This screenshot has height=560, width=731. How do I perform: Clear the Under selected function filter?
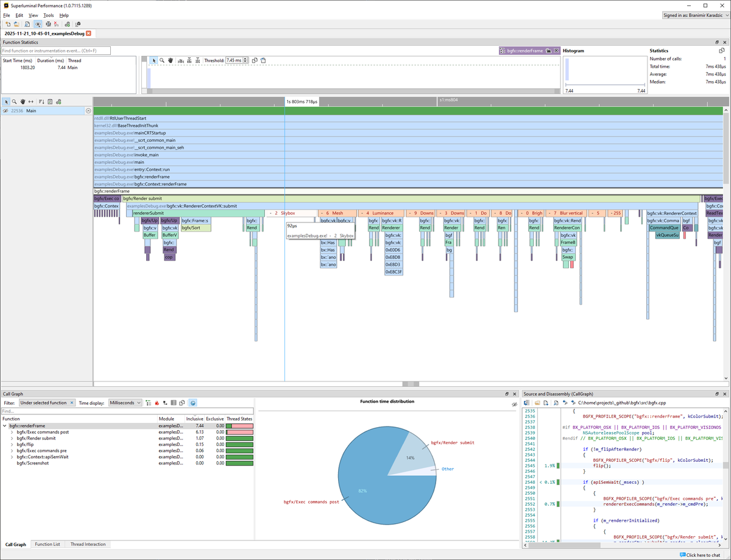(72, 403)
